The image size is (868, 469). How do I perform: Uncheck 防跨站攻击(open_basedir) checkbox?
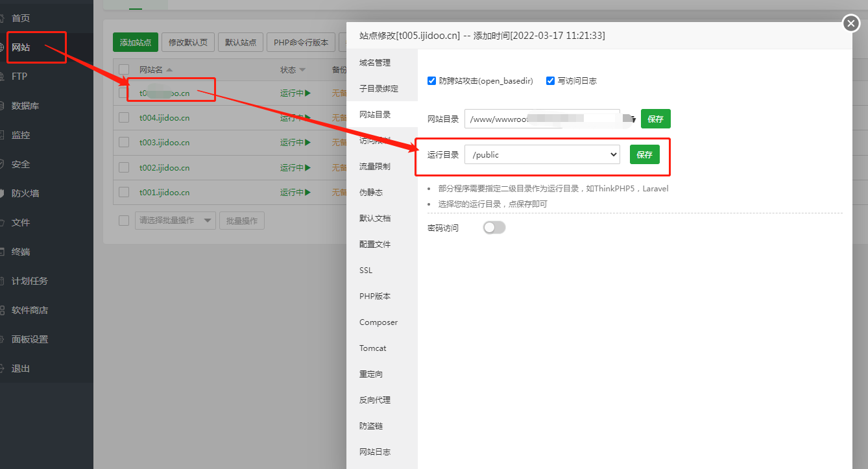[431, 81]
